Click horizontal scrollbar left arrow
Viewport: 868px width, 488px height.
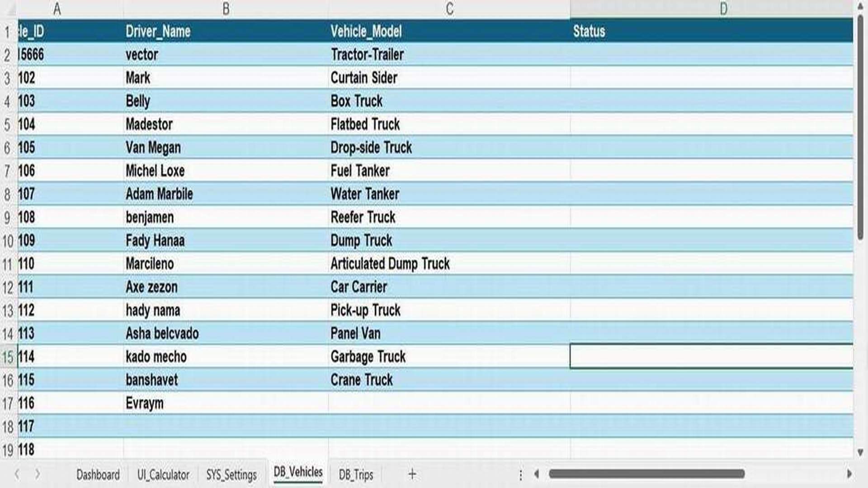pyautogui.click(x=537, y=474)
